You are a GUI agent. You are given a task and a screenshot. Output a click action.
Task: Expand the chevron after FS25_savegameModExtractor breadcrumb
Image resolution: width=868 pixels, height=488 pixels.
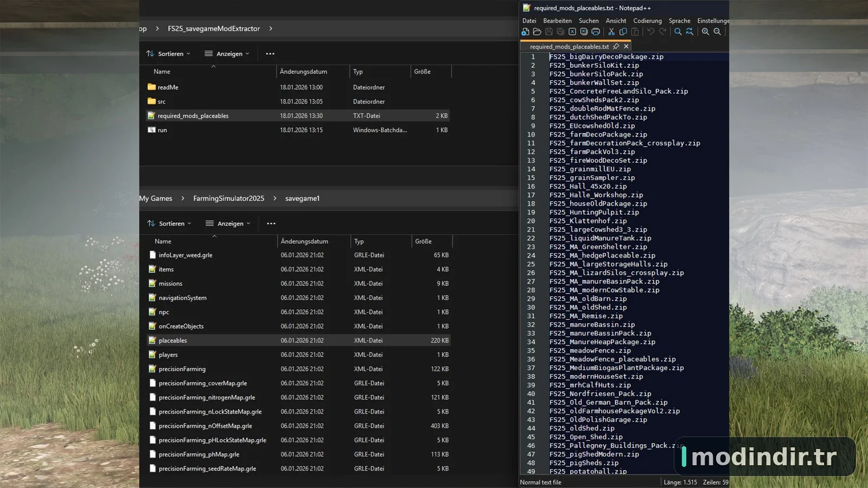tap(271, 29)
